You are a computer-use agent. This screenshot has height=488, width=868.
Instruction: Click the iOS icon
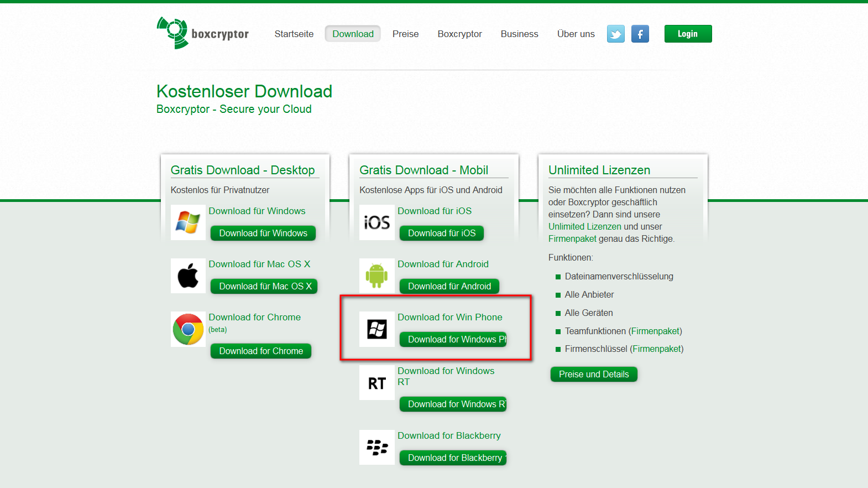377,222
